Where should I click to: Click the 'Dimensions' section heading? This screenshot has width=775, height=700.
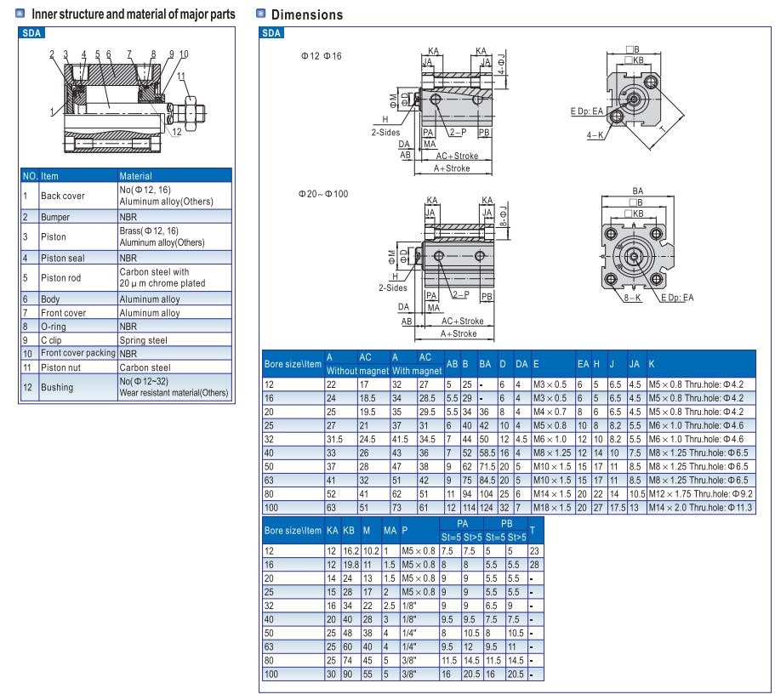click(307, 14)
